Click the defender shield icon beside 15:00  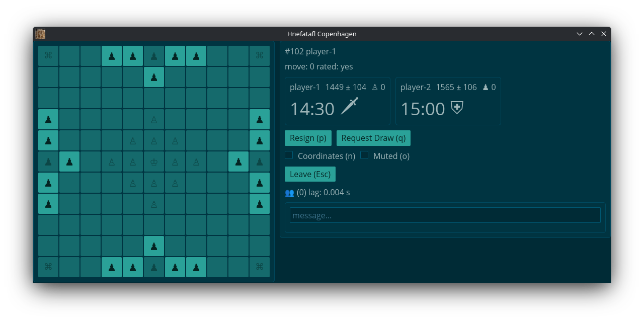[x=457, y=108]
